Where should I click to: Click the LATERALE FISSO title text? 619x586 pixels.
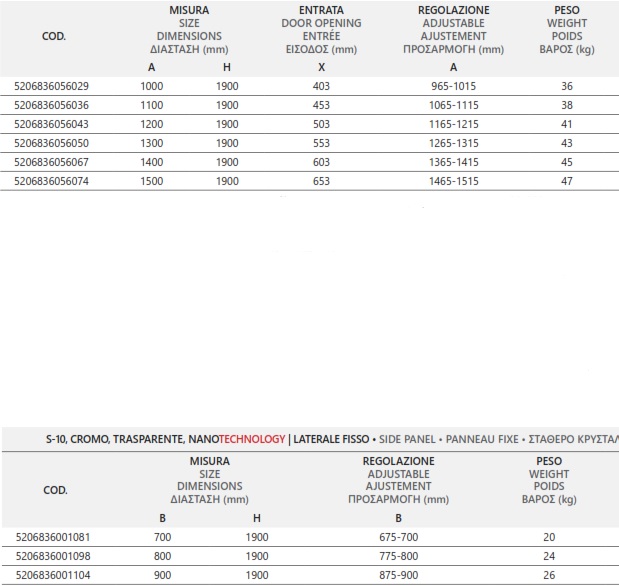click(x=331, y=439)
